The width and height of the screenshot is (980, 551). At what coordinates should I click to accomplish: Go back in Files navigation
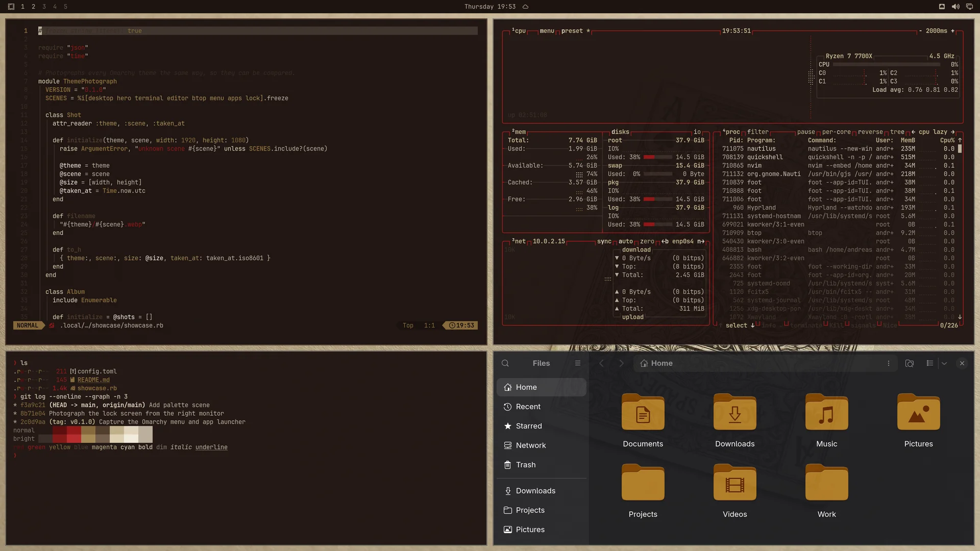coord(601,363)
